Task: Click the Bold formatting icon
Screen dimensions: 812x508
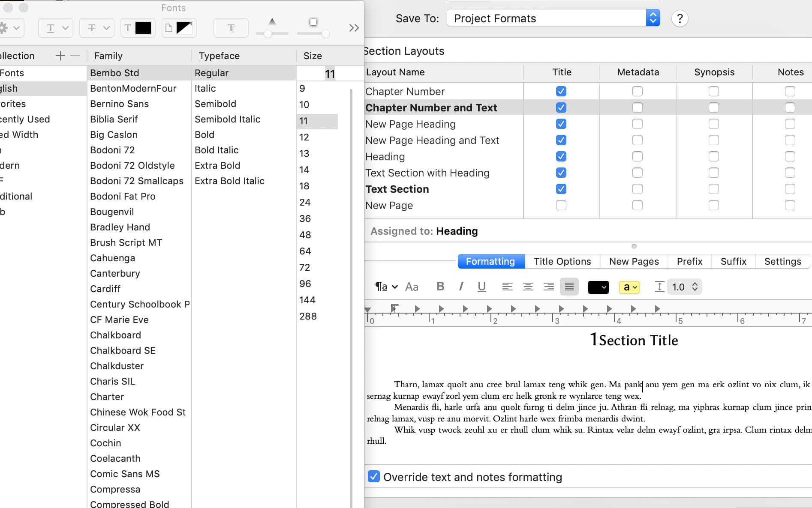Action: pyautogui.click(x=440, y=287)
